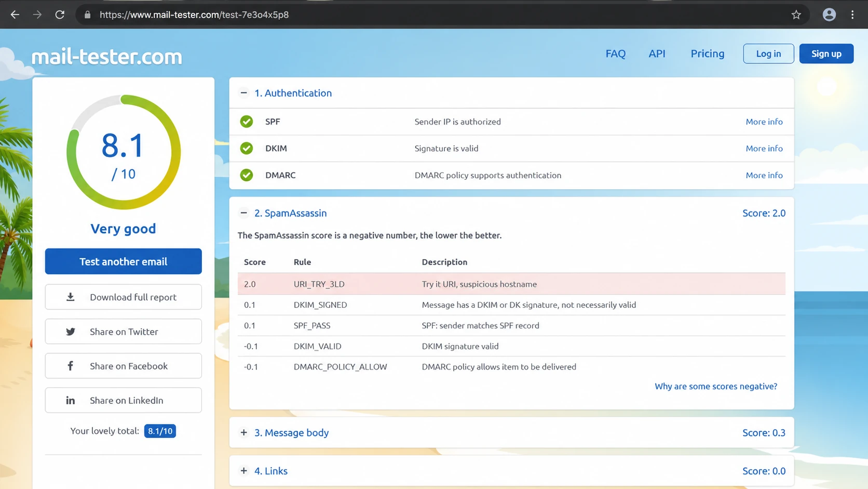Screen dimensions: 868x489
Task: Click the download arrow icon
Action: click(x=70, y=297)
